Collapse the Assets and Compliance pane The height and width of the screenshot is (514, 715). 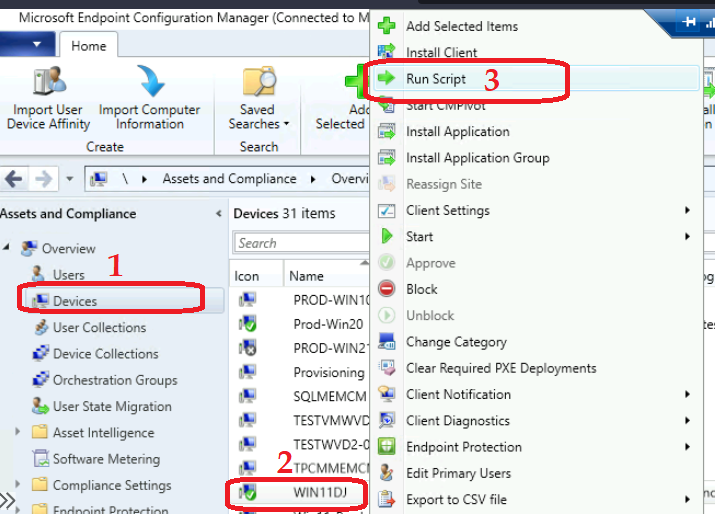219,213
